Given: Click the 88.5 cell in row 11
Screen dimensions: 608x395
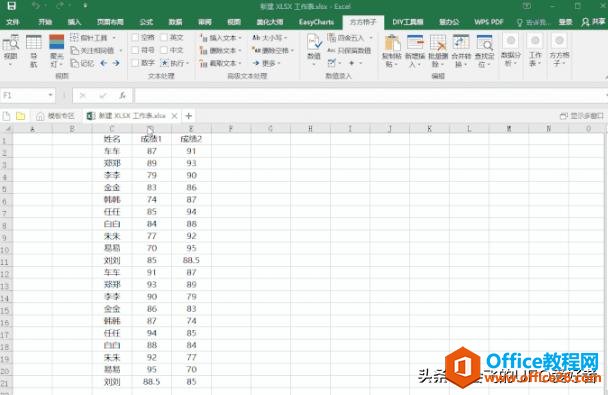Looking at the screenshot, I should [x=191, y=260].
